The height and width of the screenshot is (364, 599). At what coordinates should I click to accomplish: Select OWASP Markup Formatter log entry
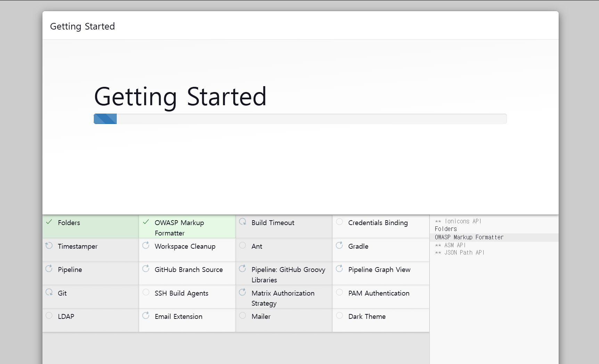pyautogui.click(x=469, y=237)
